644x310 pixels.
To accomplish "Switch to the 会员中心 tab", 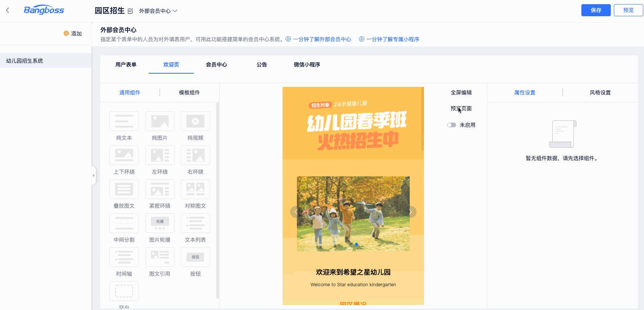I will (216, 65).
